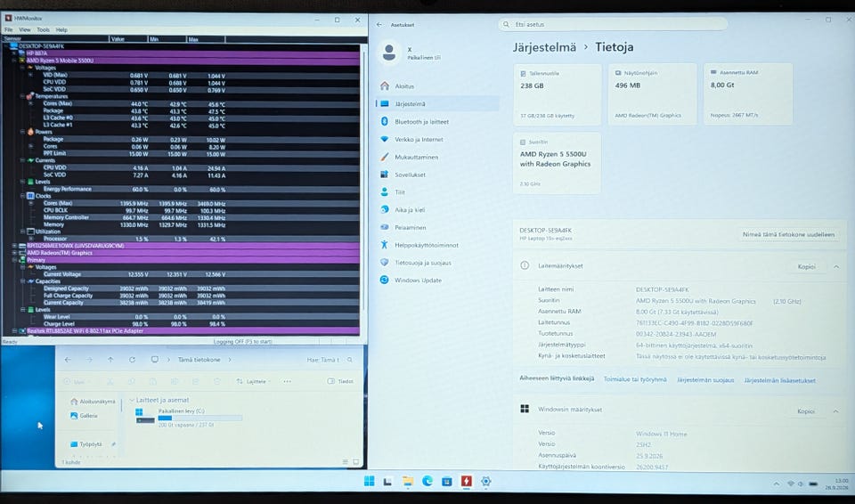The image size is (855, 504).
Task: Open Microsoft Edge from taskbar
Action: tap(427, 481)
